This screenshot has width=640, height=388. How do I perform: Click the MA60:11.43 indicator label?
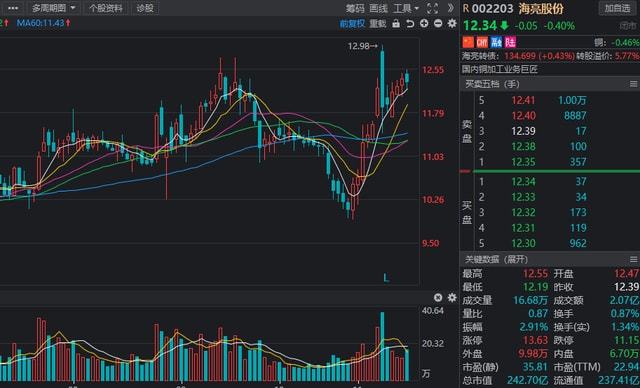pyautogui.click(x=43, y=23)
